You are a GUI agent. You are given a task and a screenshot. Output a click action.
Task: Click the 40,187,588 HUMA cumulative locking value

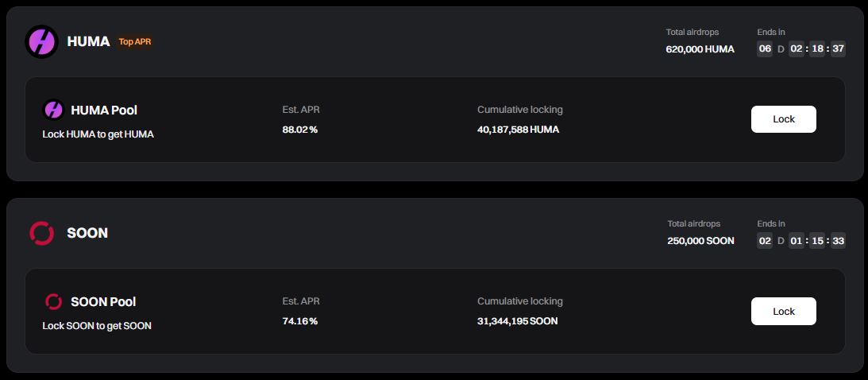tap(518, 130)
